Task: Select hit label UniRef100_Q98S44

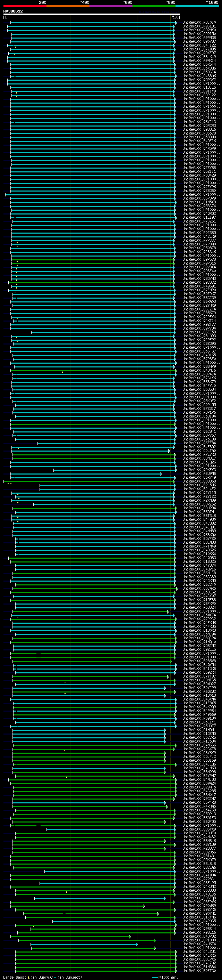Action: [x=199, y=929]
